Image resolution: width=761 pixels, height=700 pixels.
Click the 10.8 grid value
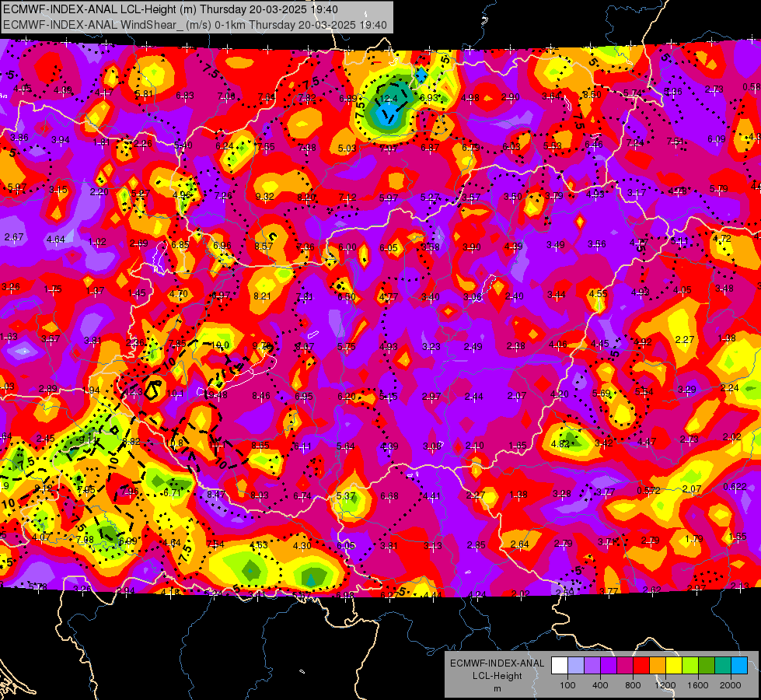pyautogui.click(x=174, y=443)
